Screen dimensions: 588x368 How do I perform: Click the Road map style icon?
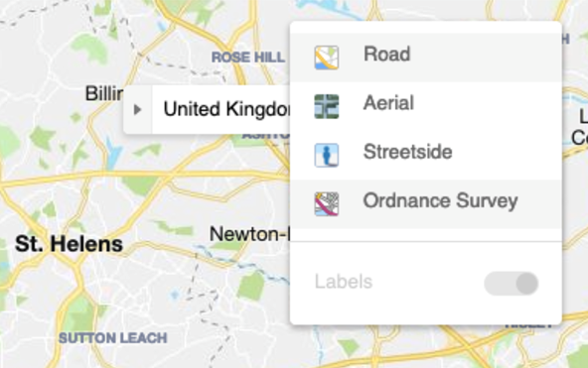(326, 58)
